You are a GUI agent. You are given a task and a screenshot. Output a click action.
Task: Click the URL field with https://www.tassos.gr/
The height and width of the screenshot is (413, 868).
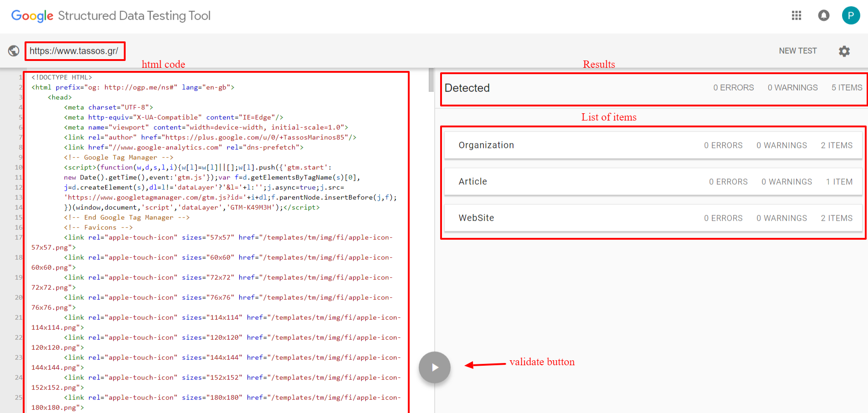point(74,51)
